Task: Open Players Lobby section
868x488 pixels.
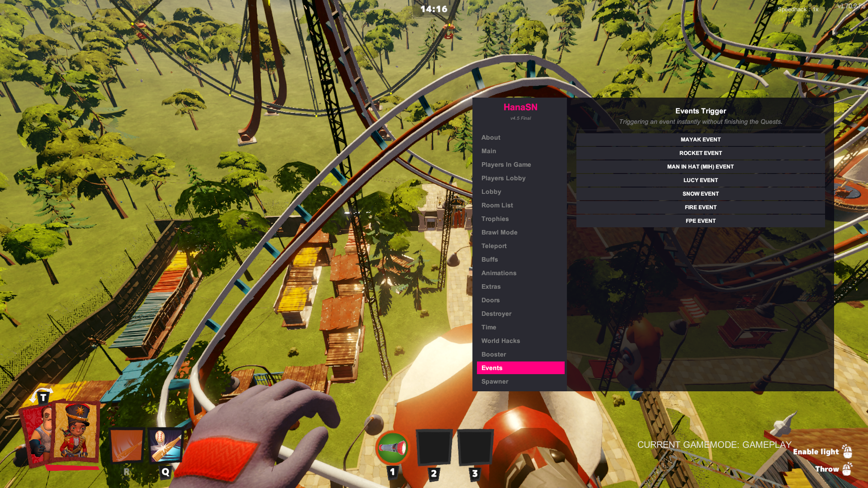Action: [x=520, y=178]
